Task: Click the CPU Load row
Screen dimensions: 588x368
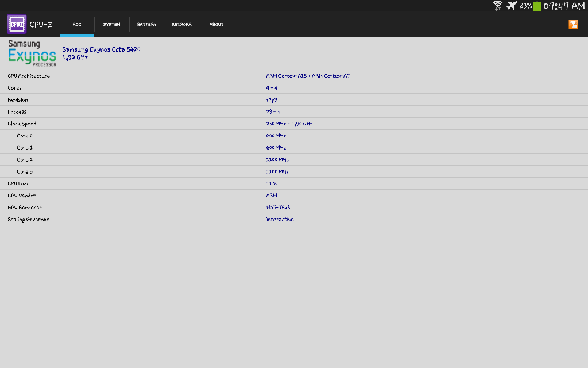Action: click(294, 183)
